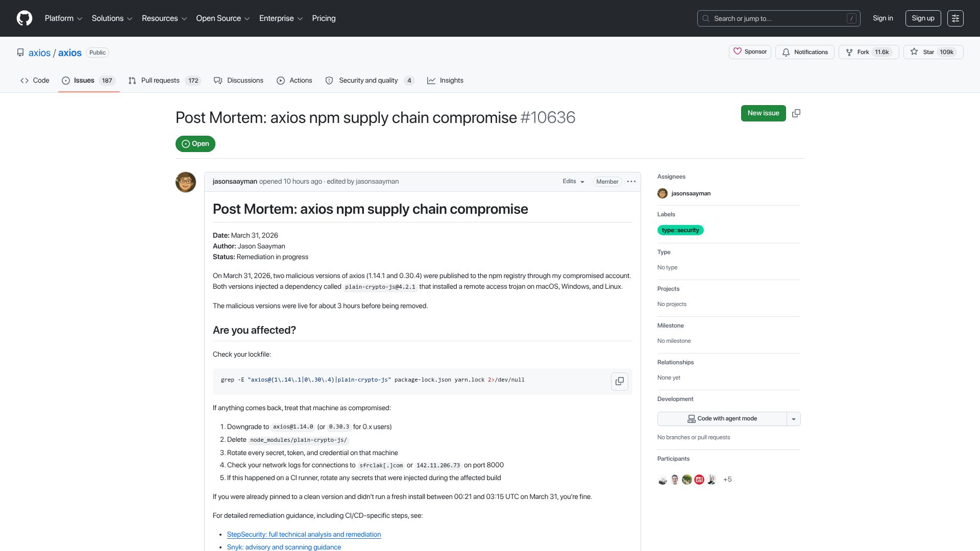The width and height of the screenshot is (980, 551).
Task: Open the Security and quality tab
Action: click(370, 81)
